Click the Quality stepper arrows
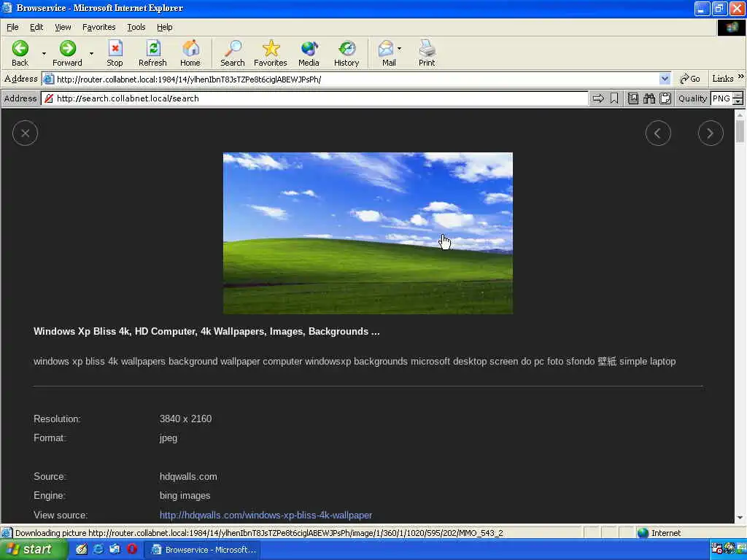Viewport: 747px width, 560px height. (x=738, y=98)
